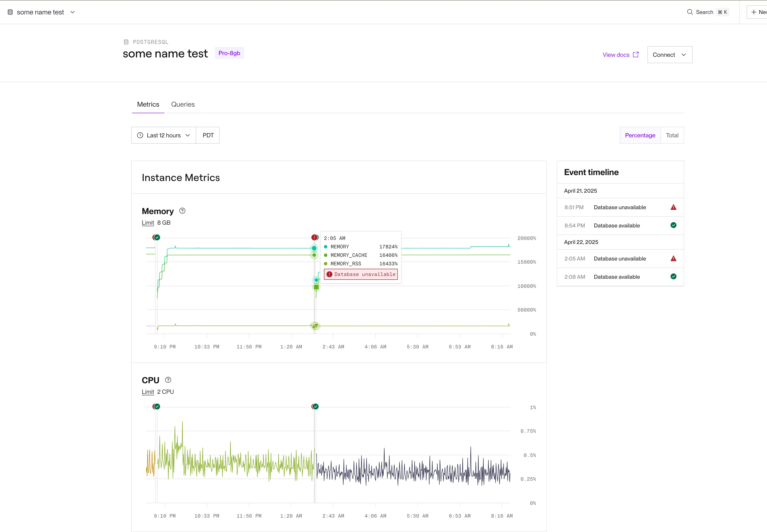This screenshot has height=532, width=767.
Task: Click green check icon for 8:54 PM event
Action: tap(673, 225)
